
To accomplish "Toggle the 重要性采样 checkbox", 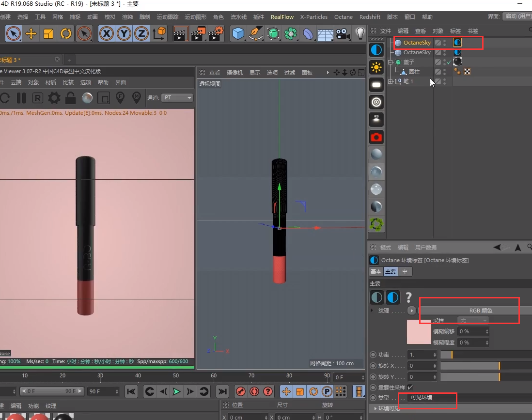I will tap(410, 387).
